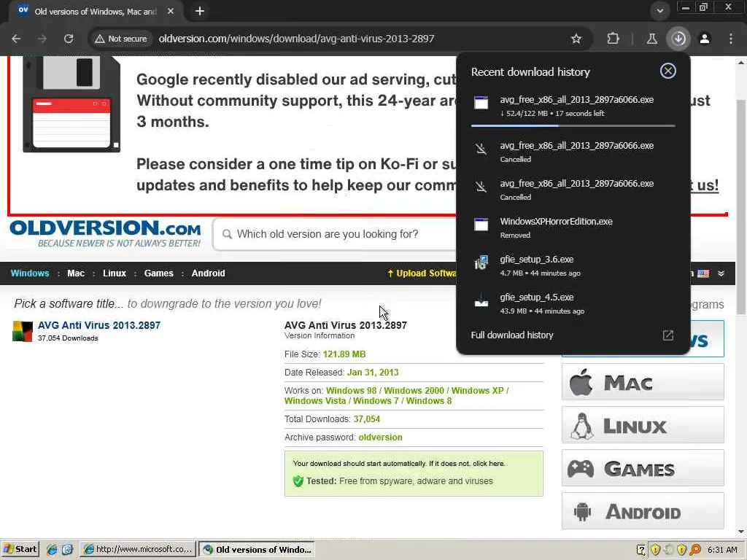Viewport: 747px width, 560px height.
Task: Click the Full download history external-link icon
Action: 668,335
